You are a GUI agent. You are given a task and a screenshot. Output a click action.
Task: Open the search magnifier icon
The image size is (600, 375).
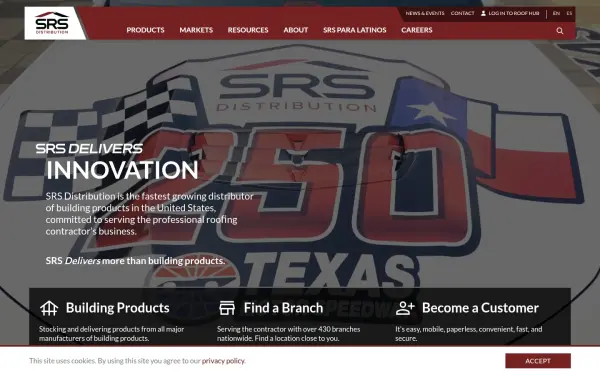559,31
